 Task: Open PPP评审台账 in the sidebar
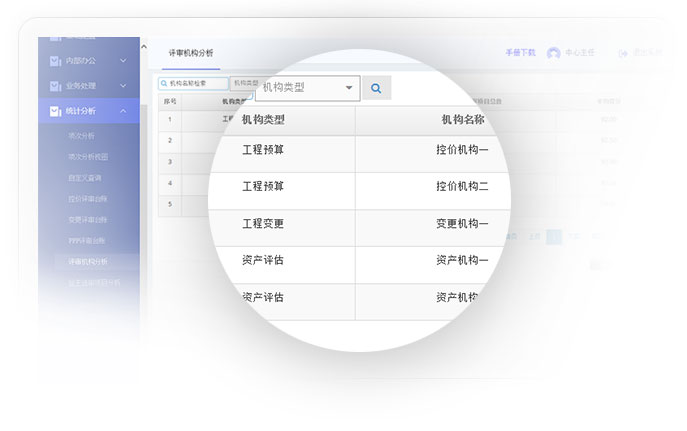click(86, 240)
